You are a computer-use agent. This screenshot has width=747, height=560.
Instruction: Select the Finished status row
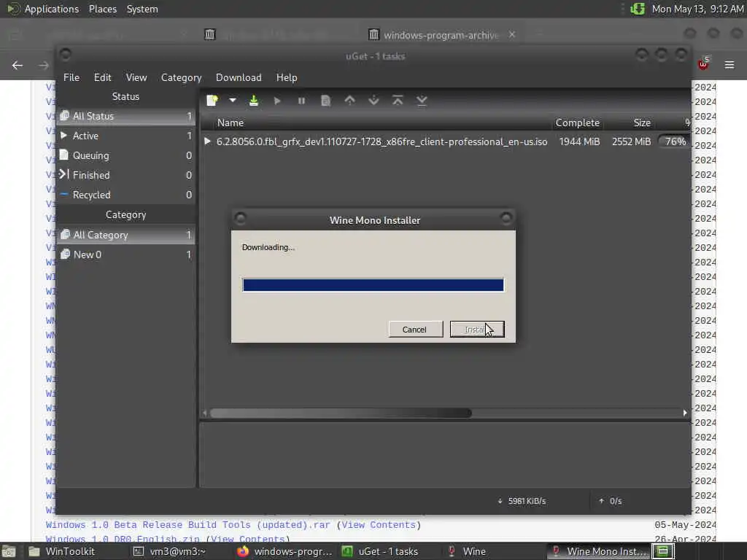point(125,175)
